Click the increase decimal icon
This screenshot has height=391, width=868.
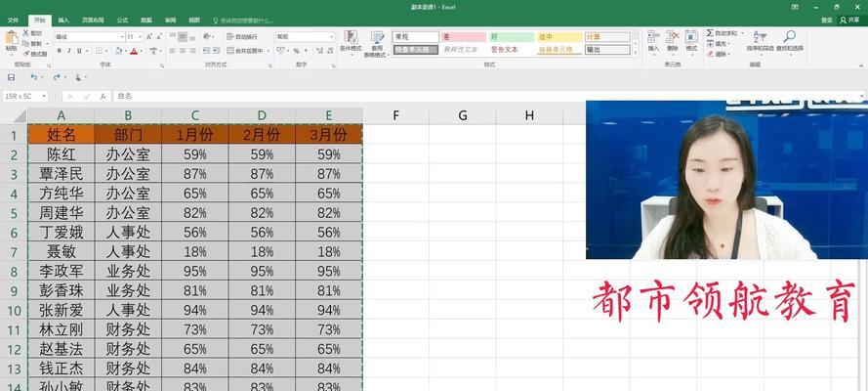click(x=320, y=51)
